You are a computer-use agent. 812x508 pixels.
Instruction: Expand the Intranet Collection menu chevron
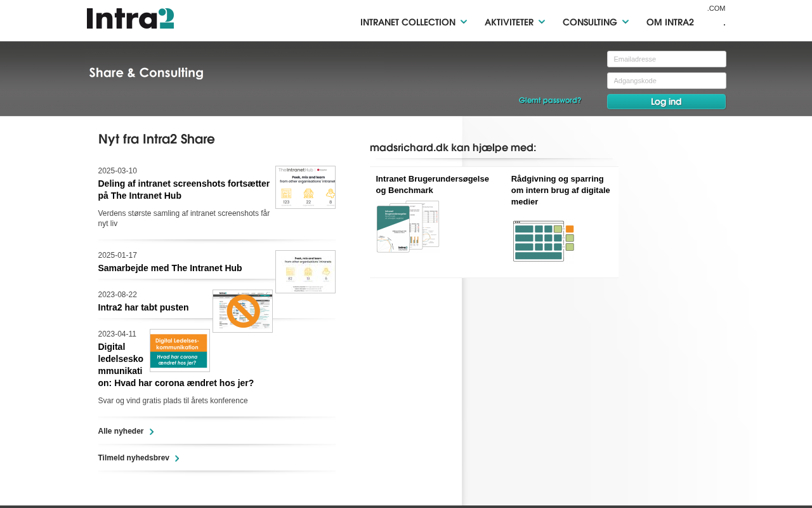tap(464, 22)
